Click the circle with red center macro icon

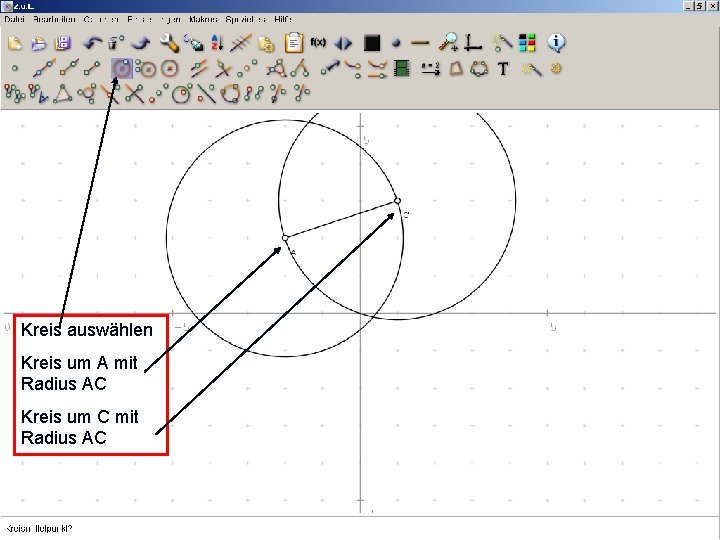pyautogui.click(x=181, y=94)
